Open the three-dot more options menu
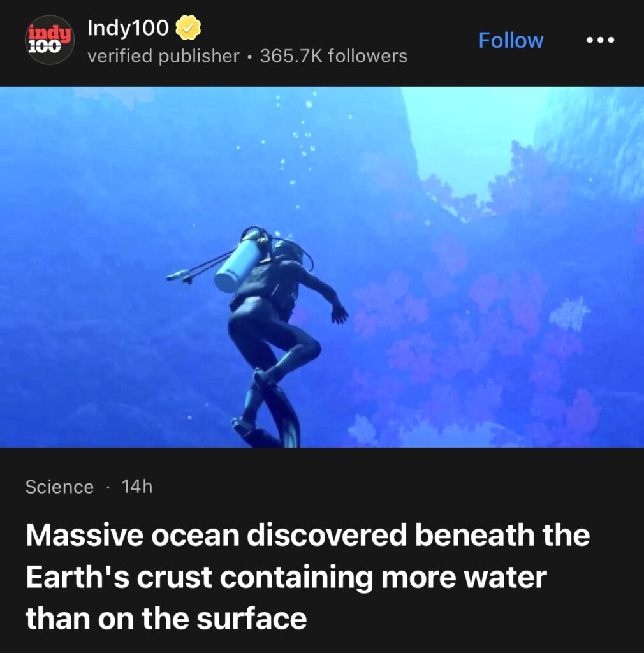Image resolution: width=644 pixels, height=653 pixels. [600, 40]
